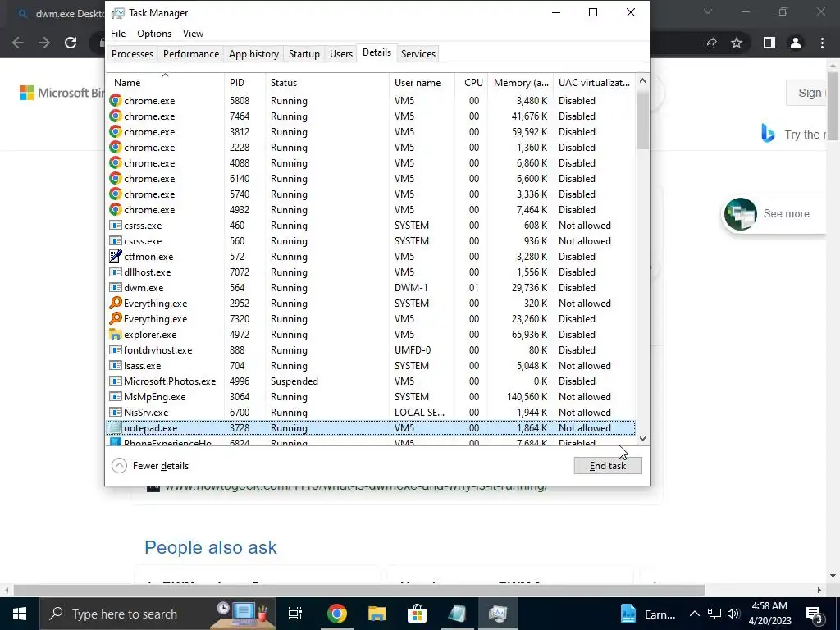Open File Explorer from the taskbar

pos(377,614)
